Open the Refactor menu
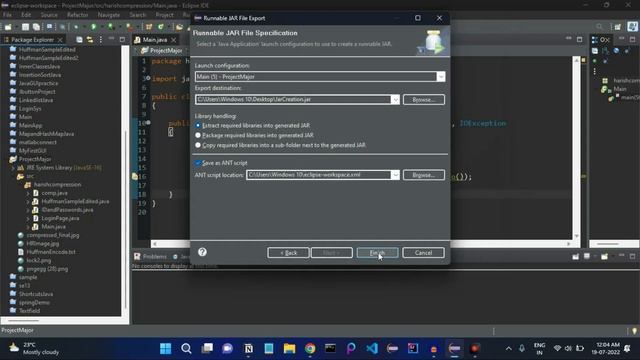This screenshot has height=360, width=640. [x=78, y=15]
